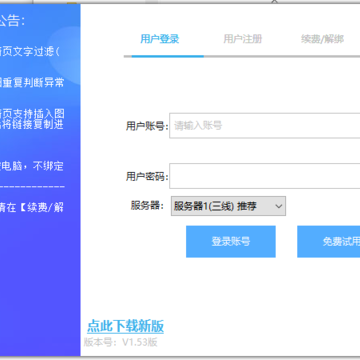Click the 服务器 label
The width and height of the screenshot is (360, 360).
pyautogui.click(x=147, y=206)
